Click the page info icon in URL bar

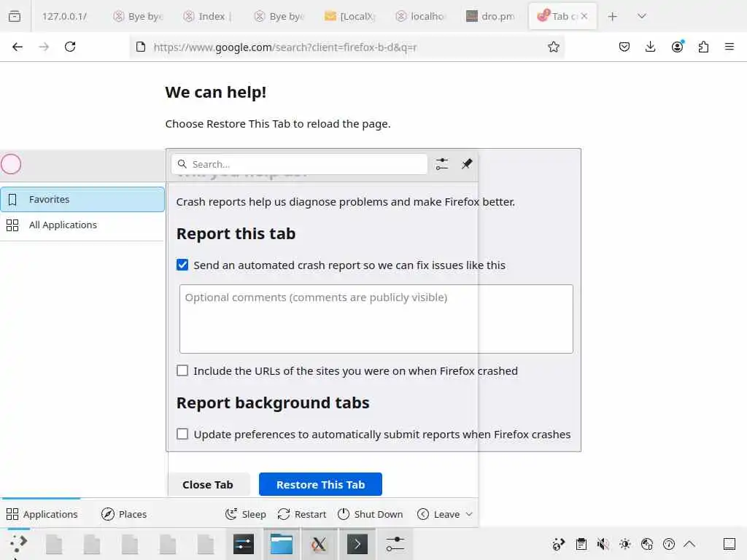[x=141, y=47]
